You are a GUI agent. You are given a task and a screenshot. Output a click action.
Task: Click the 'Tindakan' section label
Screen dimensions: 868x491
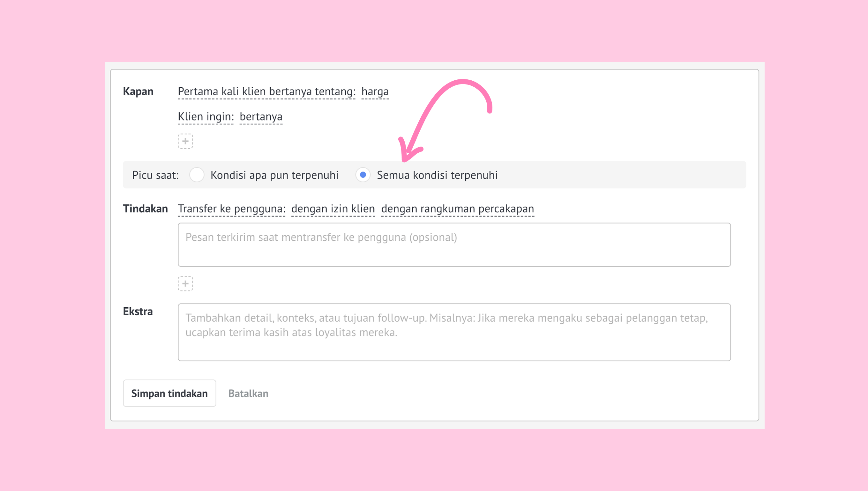coord(145,209)
